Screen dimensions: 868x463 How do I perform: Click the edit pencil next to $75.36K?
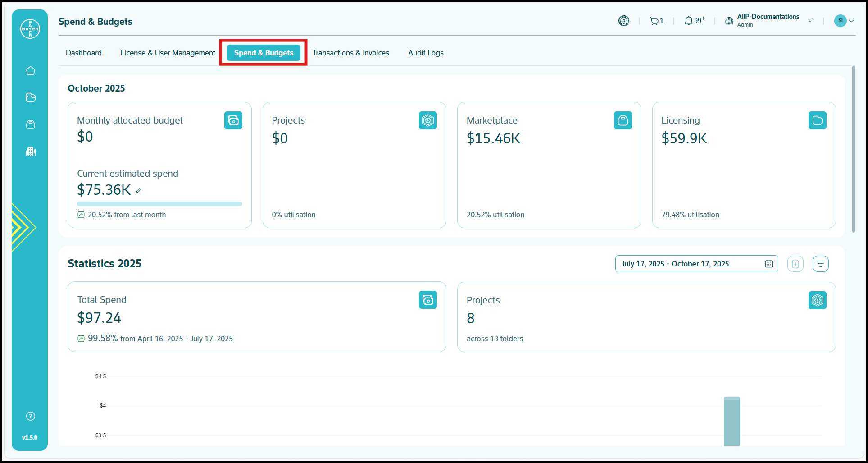tap(139, 190)
